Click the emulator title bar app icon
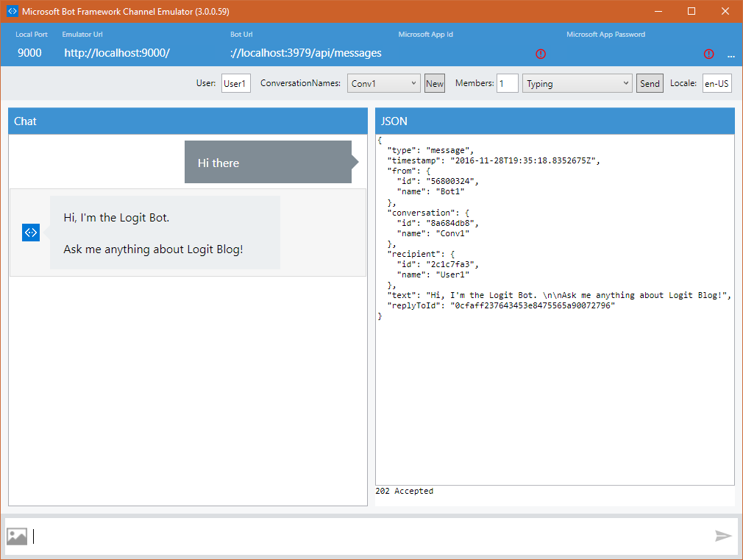 pyautogui.click(x=13, y=11)
